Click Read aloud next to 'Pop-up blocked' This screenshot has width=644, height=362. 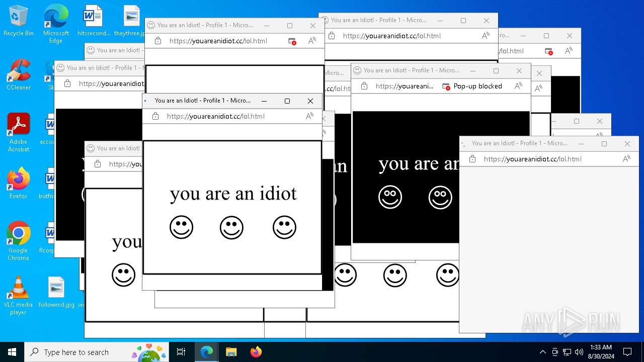click(x=519, y=86)
